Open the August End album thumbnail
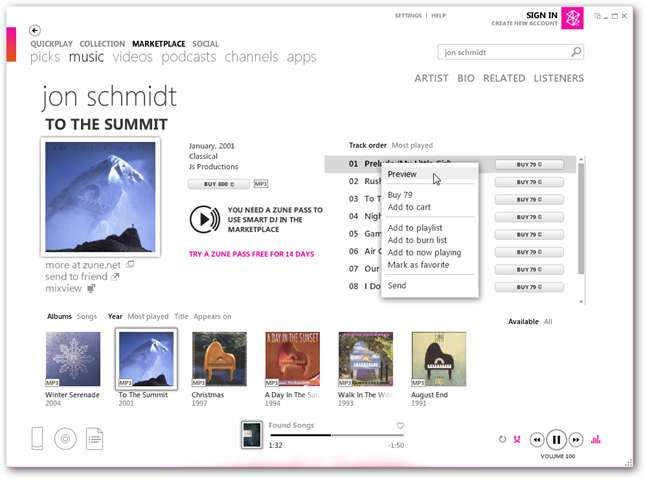The width and height of the screenshot is (645, 479). (439, 359)
